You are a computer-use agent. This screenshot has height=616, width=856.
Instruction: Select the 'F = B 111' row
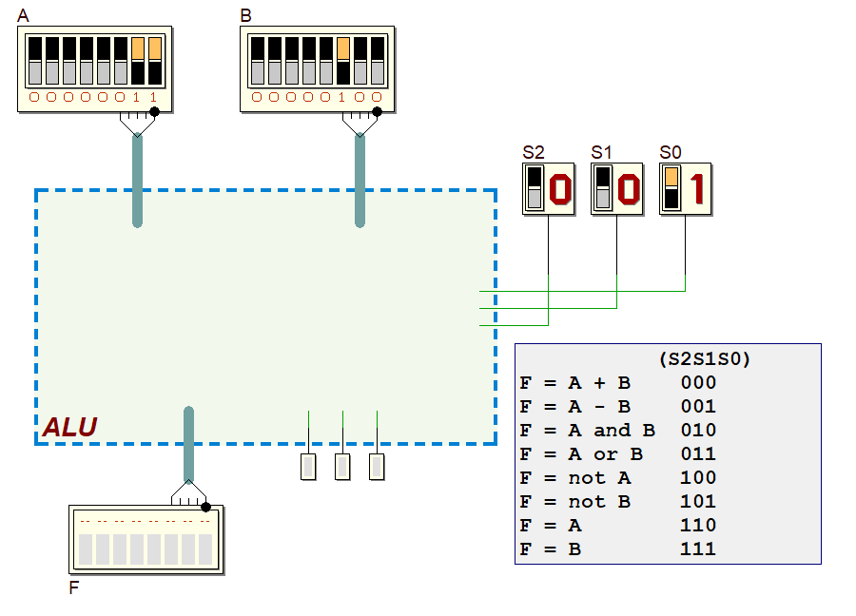(x=618, y=549)
